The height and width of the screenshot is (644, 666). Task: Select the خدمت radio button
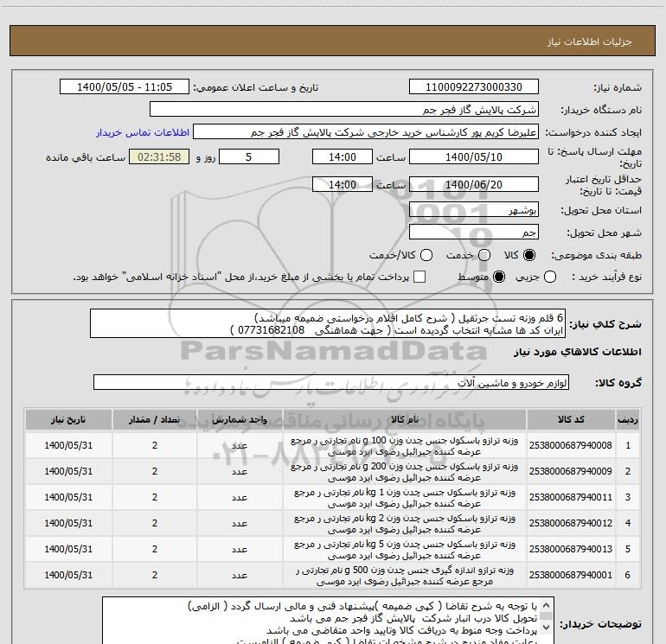click(x=484, y=255)
